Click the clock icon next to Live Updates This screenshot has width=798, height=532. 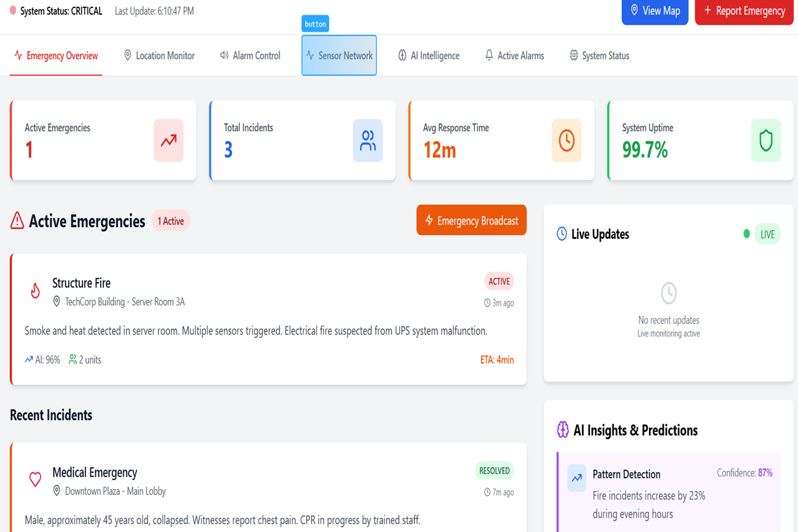pyautogui.click(x=562, y=234)
